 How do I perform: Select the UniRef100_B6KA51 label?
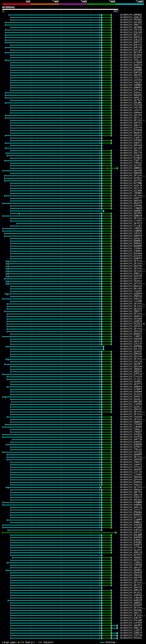[x=131, y=95]
